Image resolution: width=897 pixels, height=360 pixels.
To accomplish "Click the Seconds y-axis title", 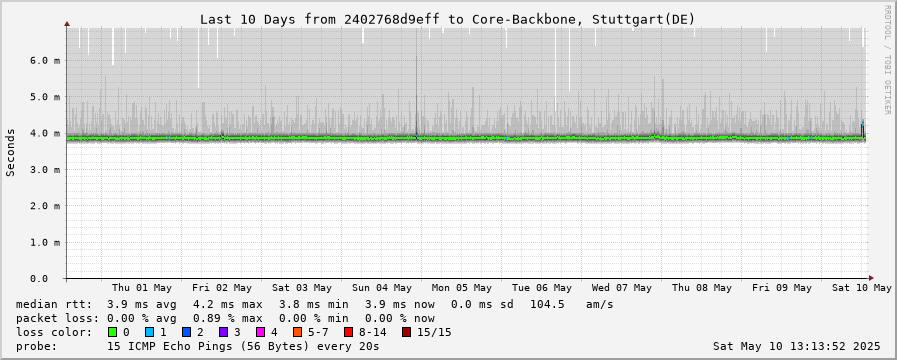I will [10, 152].
